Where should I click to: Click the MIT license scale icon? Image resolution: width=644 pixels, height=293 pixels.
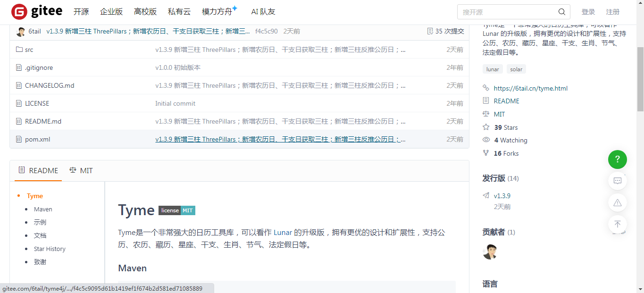486,114
